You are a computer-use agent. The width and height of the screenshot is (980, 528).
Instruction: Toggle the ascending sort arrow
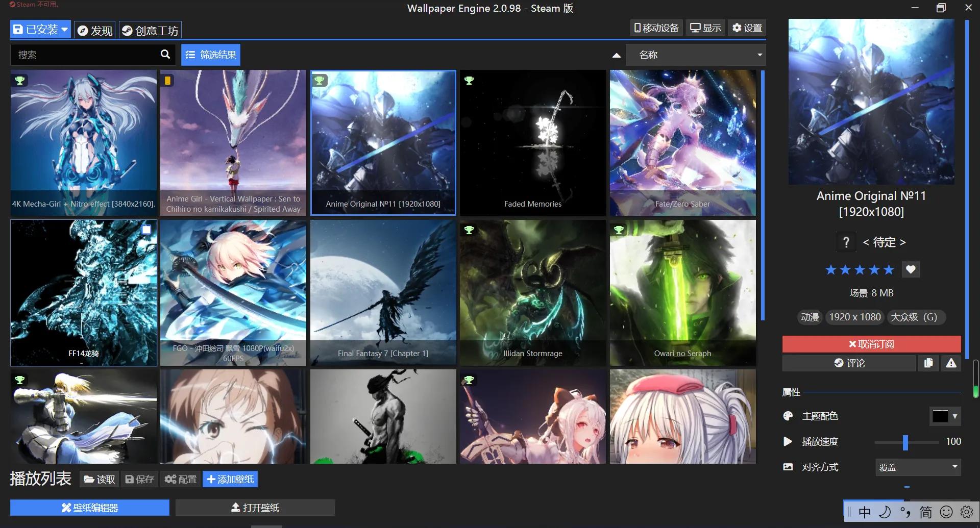(617, 55)
